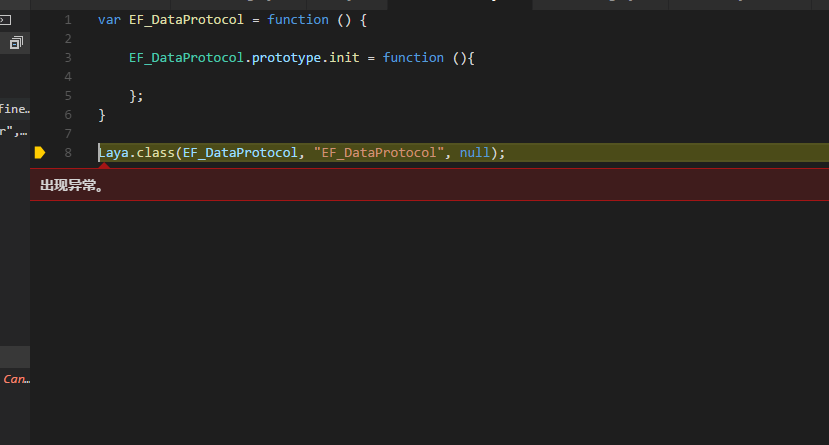Image resolution: width=829 pixels, height=445 pixels.
Task: Click the collapse-all icon in the sidebar
Action: point(16,43)
